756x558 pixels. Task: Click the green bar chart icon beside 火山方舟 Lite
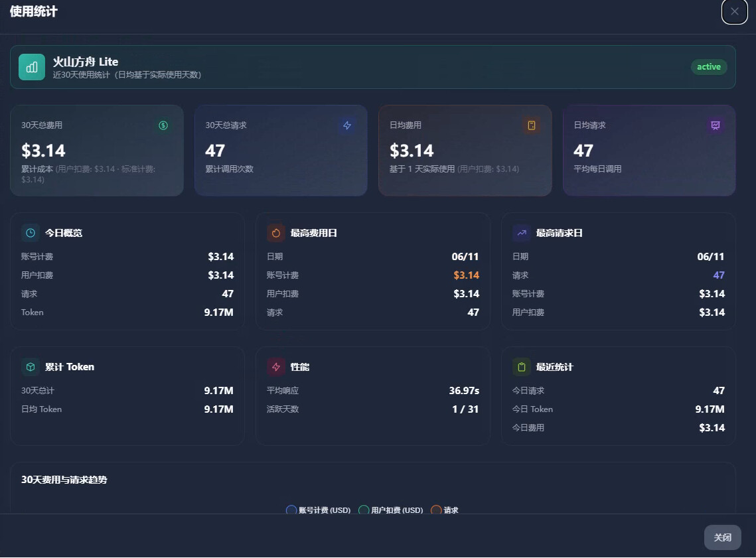(x=32, y=67)
